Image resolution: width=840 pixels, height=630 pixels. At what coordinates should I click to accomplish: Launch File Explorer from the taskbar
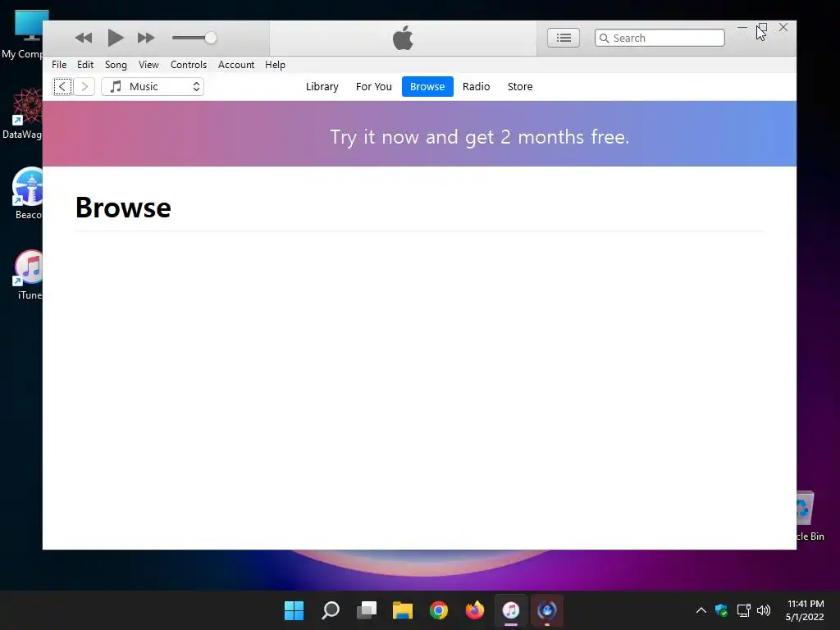tap(402, 610)
